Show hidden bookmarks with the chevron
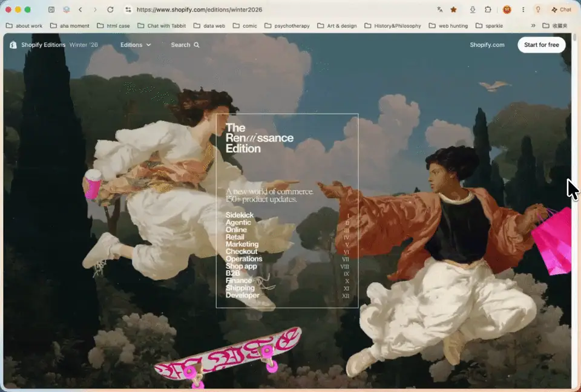This screenshot has height=392, width=581. [533, 25]
